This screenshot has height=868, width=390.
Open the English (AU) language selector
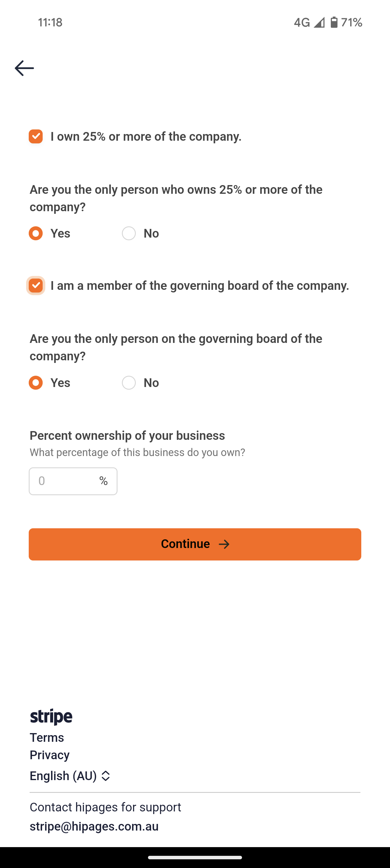(x=63, y=776)
